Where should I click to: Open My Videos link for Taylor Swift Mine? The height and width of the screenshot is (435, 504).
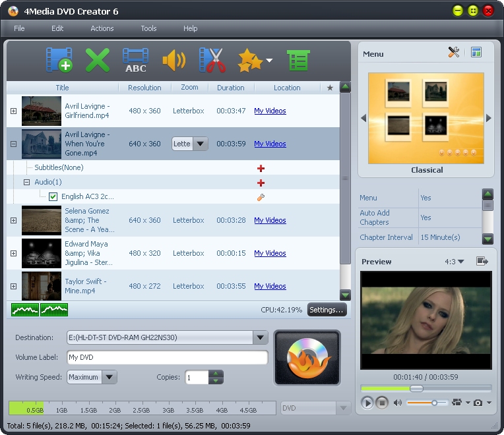270,286
